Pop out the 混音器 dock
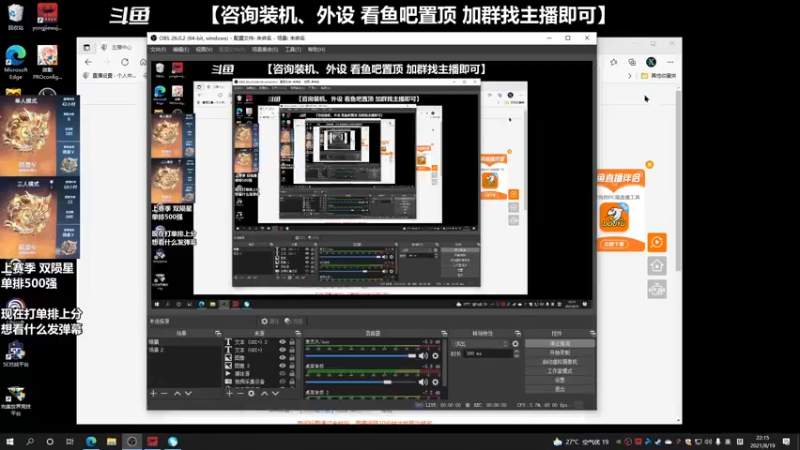Viewport: 800px width, 450px height. point(444,333)
